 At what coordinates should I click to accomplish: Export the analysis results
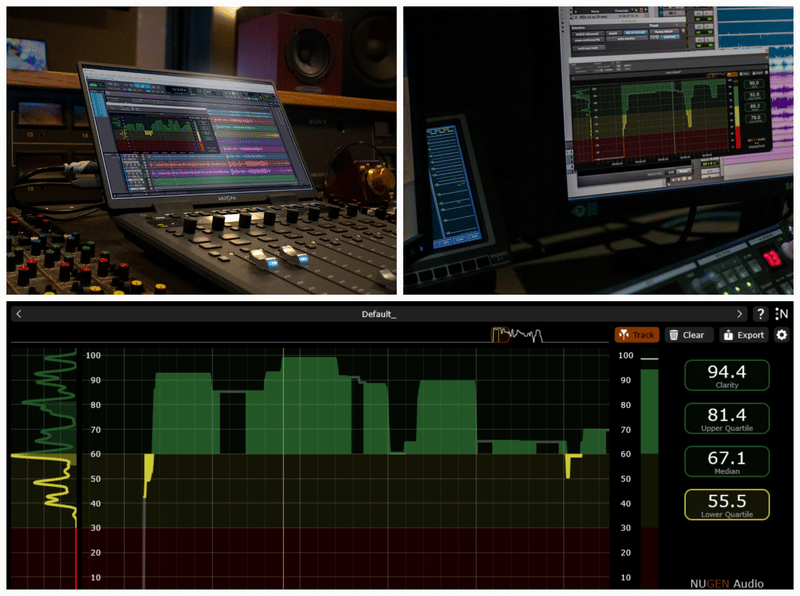tap(744, 335)
